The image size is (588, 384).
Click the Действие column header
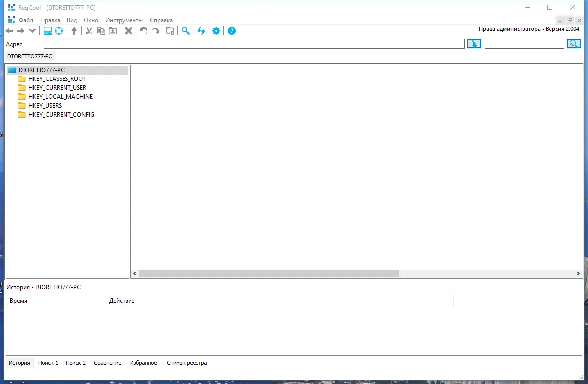280,301
